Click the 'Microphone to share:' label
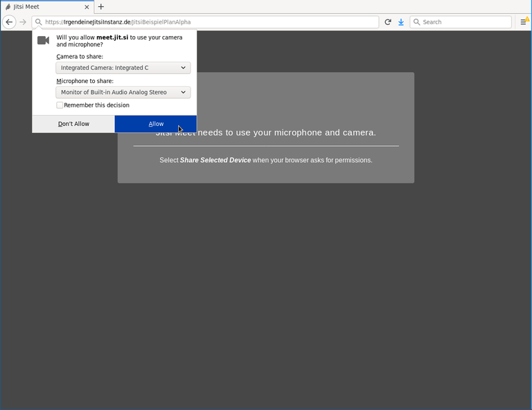Image resolution: width=532 pixels, height=410 pixels. click(x=85, y=81)
